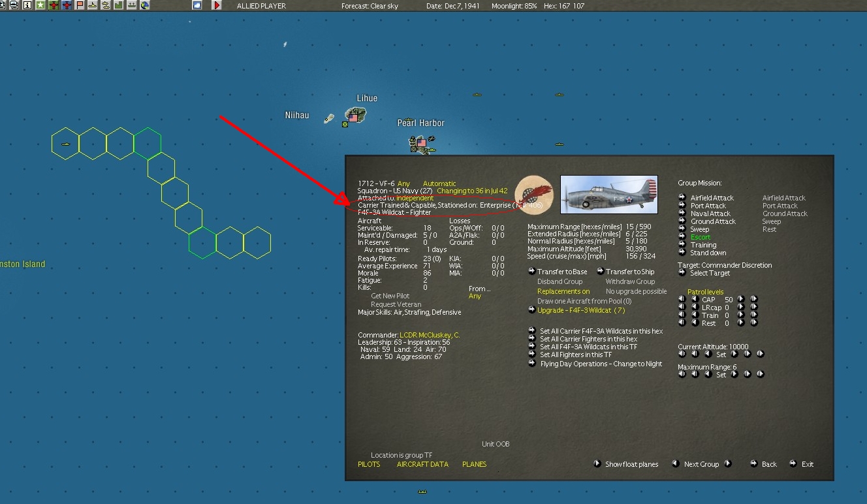Click the white star toolbar icon
The height and width of the screenshot is (504, 867).
tap(40, 5)
